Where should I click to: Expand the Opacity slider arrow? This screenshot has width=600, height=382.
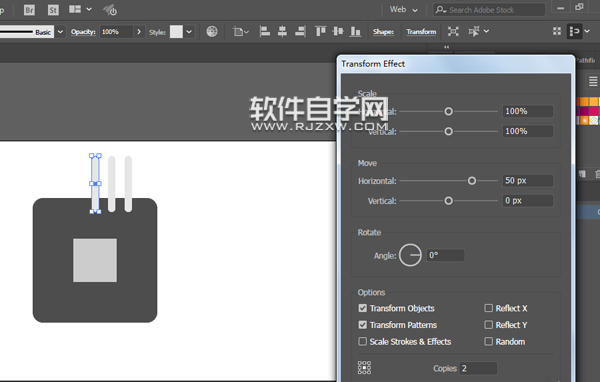(x=139, y=32)
